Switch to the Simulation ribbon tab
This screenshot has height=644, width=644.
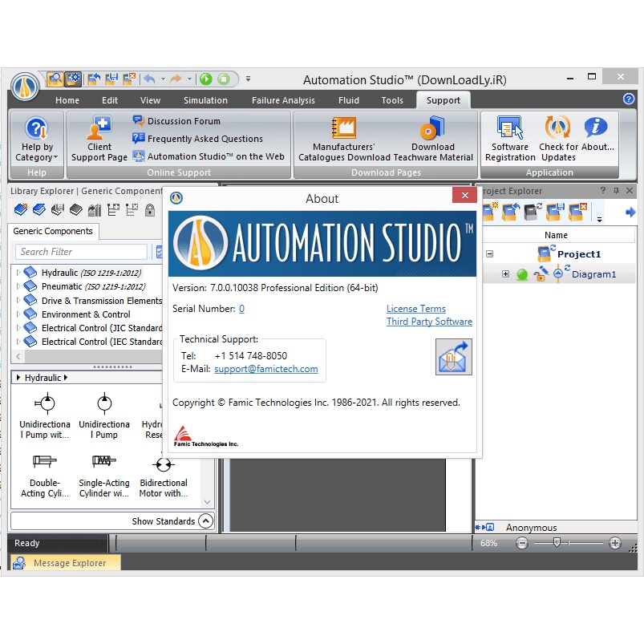coord(205,100)
